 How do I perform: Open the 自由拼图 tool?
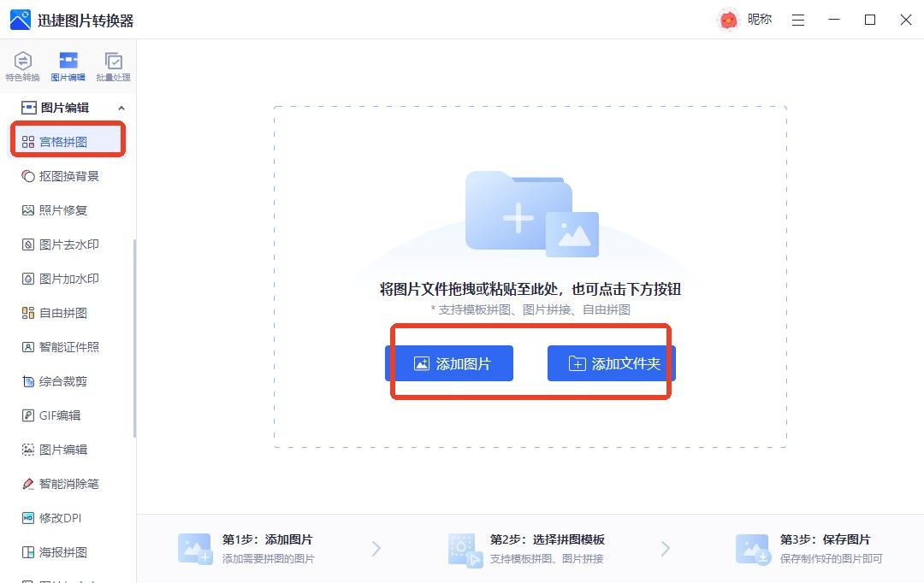(x=62, y=313)
